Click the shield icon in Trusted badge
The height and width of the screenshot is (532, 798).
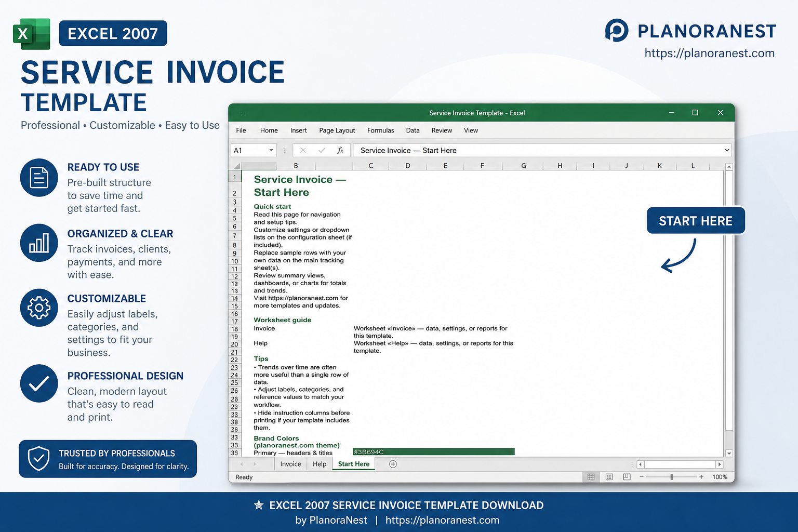click(38, 459)
